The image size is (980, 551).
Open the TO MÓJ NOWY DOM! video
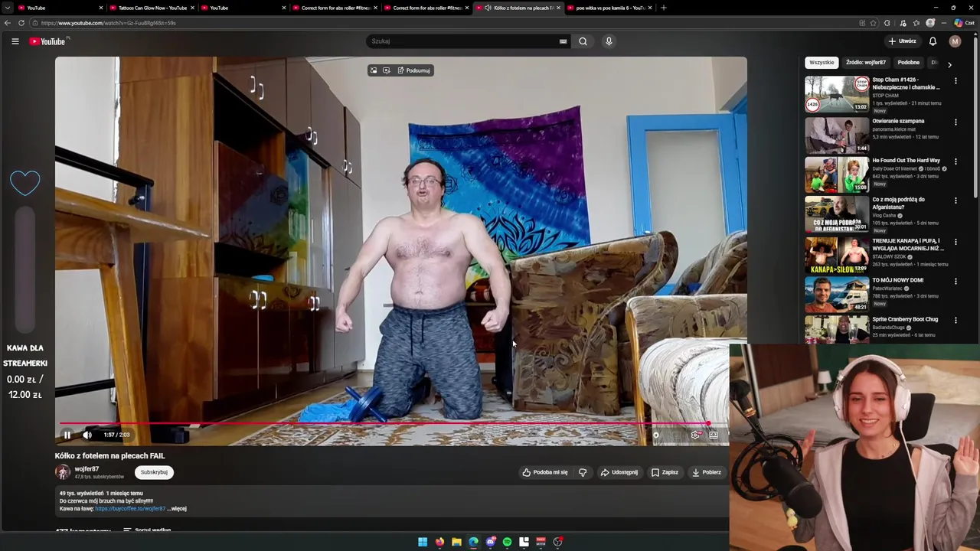(837, 293)
